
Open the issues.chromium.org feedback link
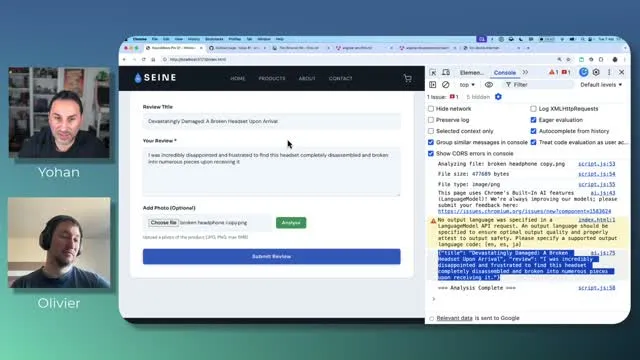click(524, 211)
